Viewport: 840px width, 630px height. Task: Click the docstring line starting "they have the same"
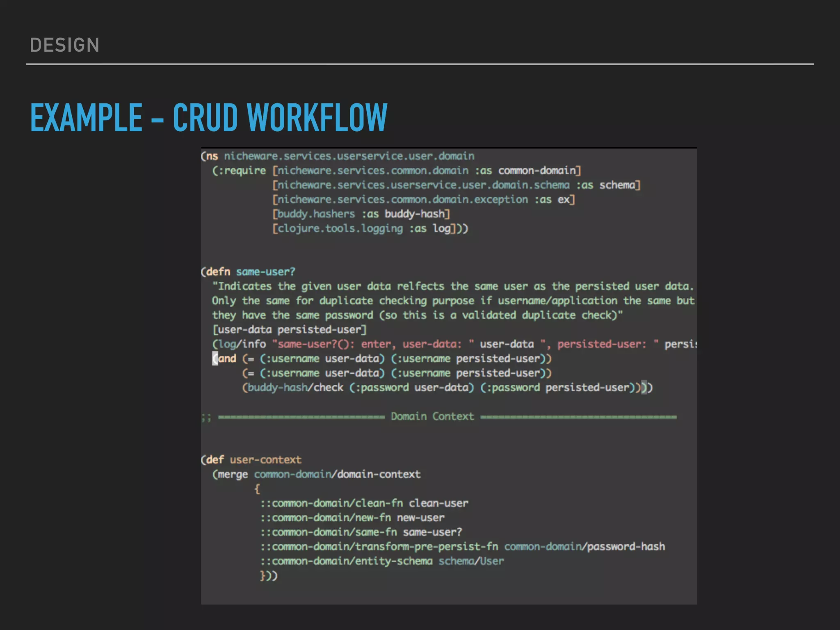point(417,315)
